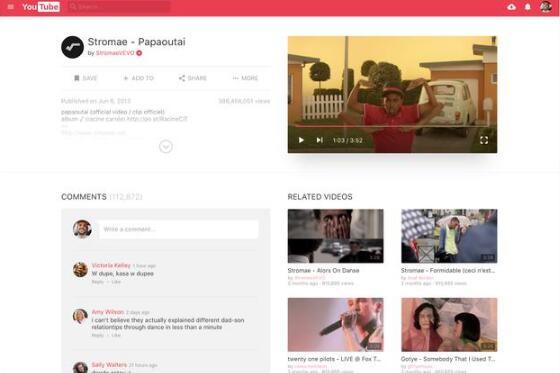Open Amy Wilson's avatar
Screen dimensions: 560x373
point(80,316)
